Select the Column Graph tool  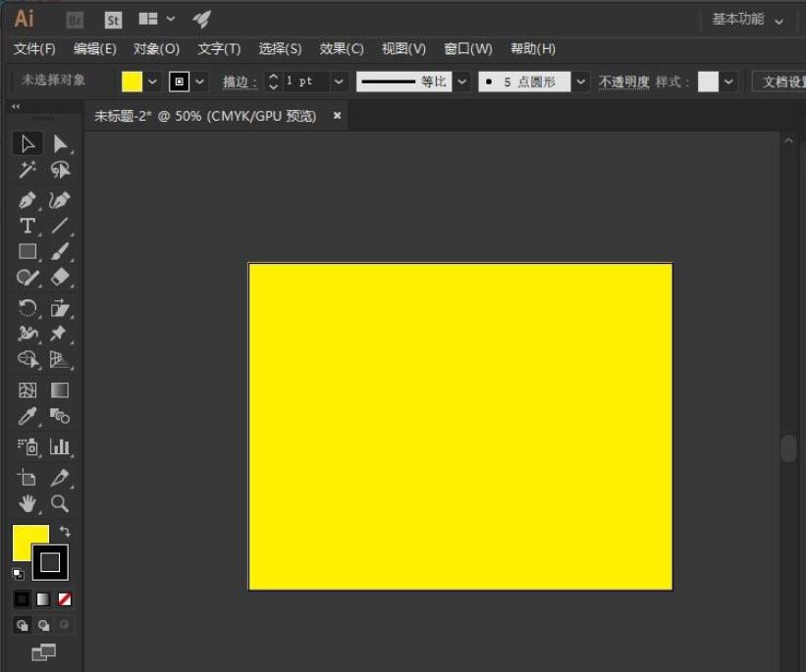pyautogui.click(x=60, y=447)
